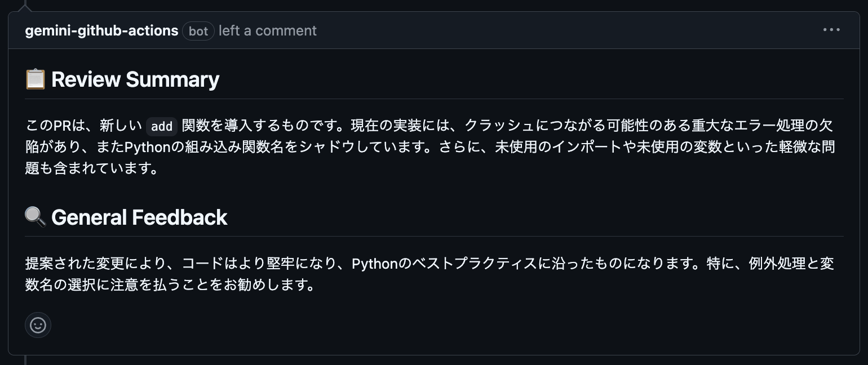Click the bot badge label

(198, 31)
